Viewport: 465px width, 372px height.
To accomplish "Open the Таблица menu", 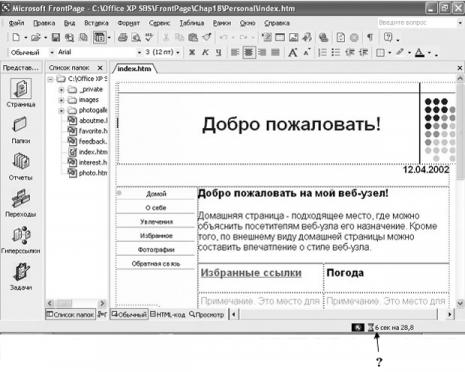I will pyautogui.click(x=192, y=23).
